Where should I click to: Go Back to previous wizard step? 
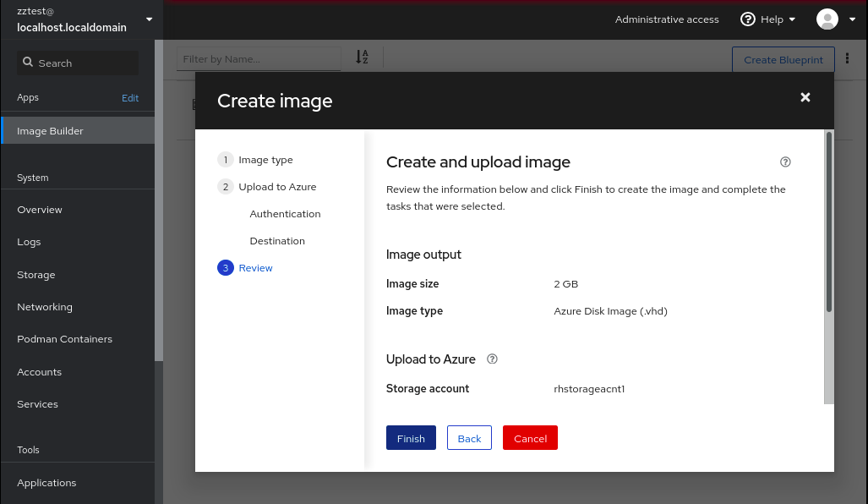[x=469, y=438]
